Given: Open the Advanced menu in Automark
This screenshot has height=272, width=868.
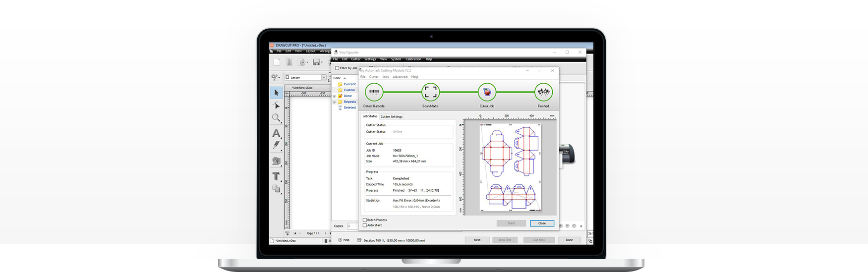Looking at the screenshot, I should click(400, 77).
